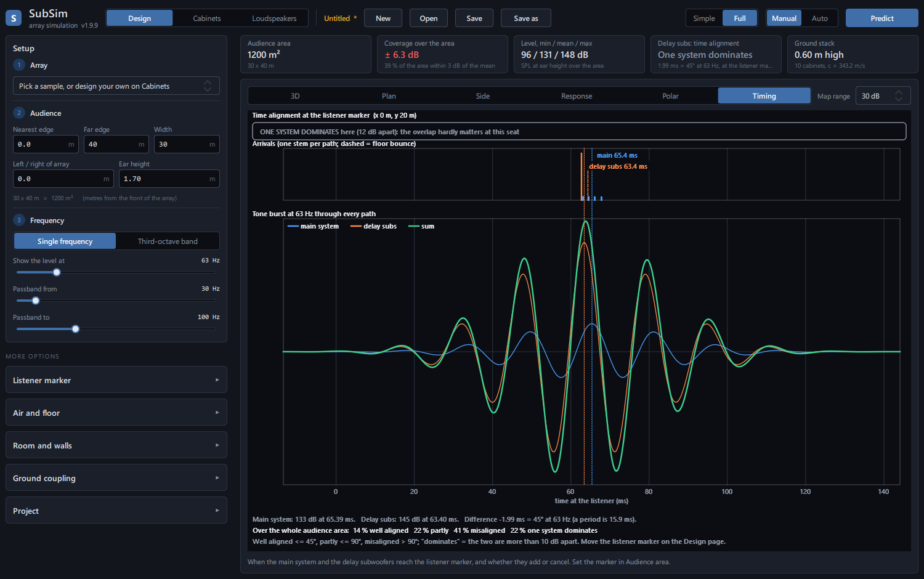Click the SubSim app logo icon

coord(14,18)
